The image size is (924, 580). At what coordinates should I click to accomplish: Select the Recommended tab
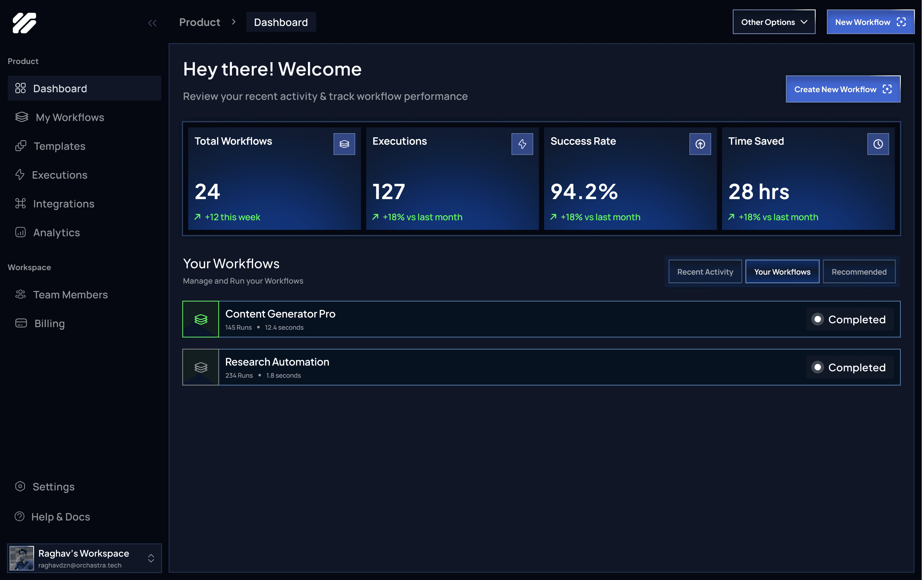pos(859,271)
